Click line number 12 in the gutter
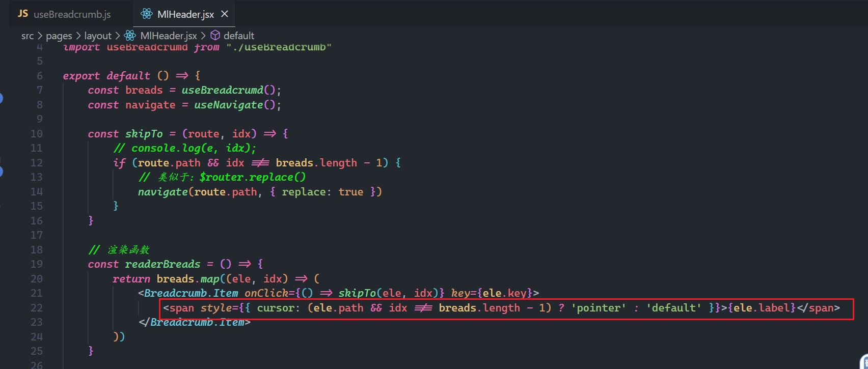 [x=37, y=162]
